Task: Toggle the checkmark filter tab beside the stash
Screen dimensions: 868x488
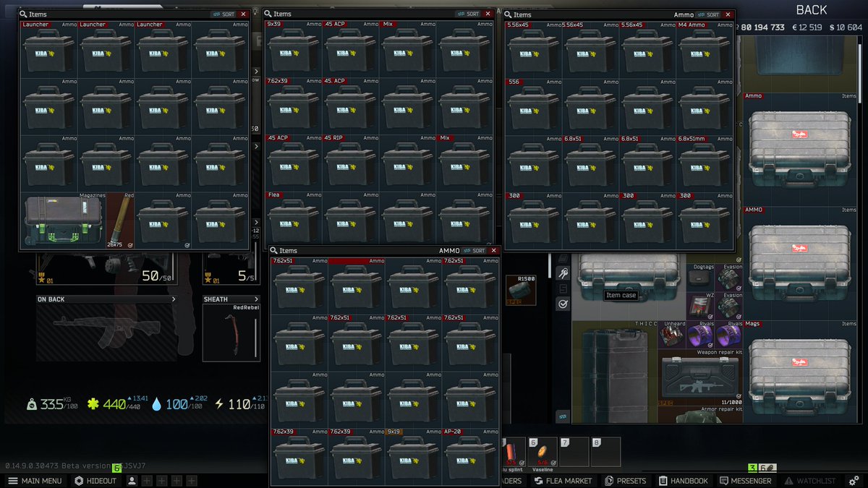Action: coord(563,304)
